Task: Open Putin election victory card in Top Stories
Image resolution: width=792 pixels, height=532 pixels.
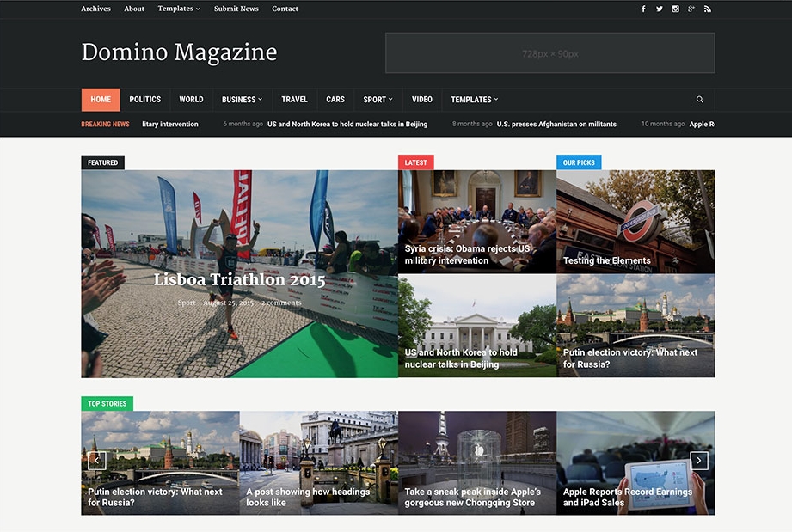Action: (x=160, y=463)
